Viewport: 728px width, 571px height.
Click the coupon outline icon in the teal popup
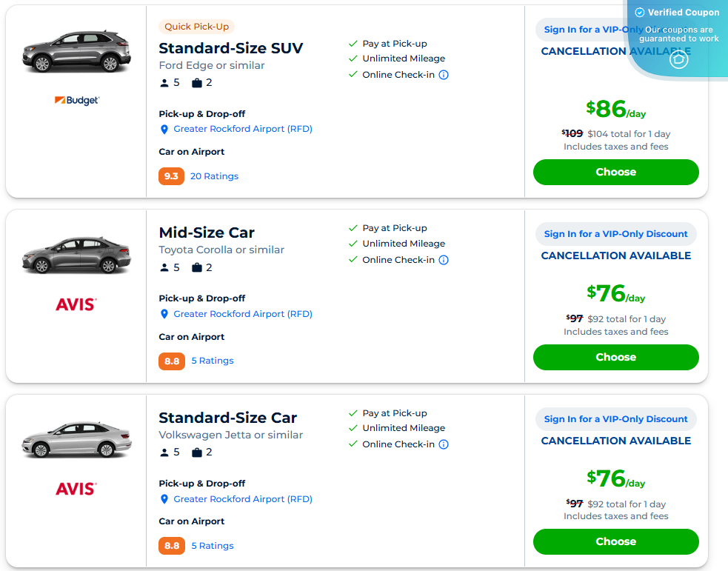coord(678,60)
